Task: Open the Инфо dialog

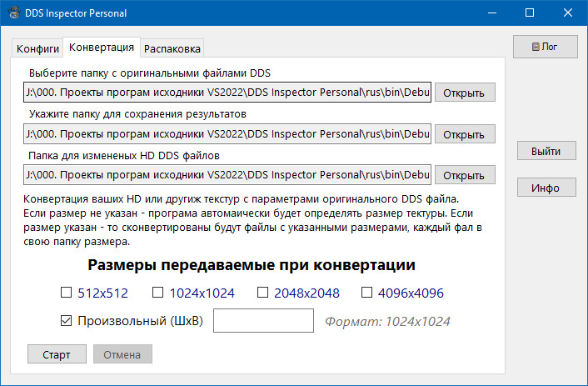Action: 546,188
